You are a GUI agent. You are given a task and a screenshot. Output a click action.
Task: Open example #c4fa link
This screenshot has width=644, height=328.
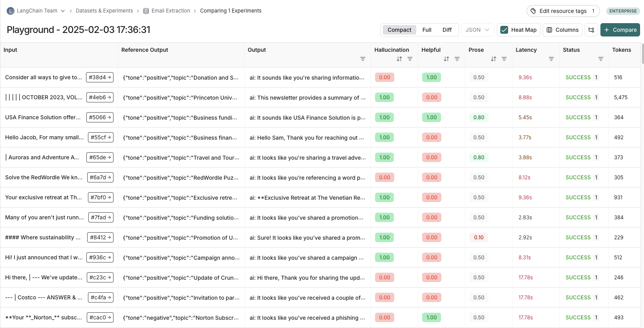coord(101,297)
